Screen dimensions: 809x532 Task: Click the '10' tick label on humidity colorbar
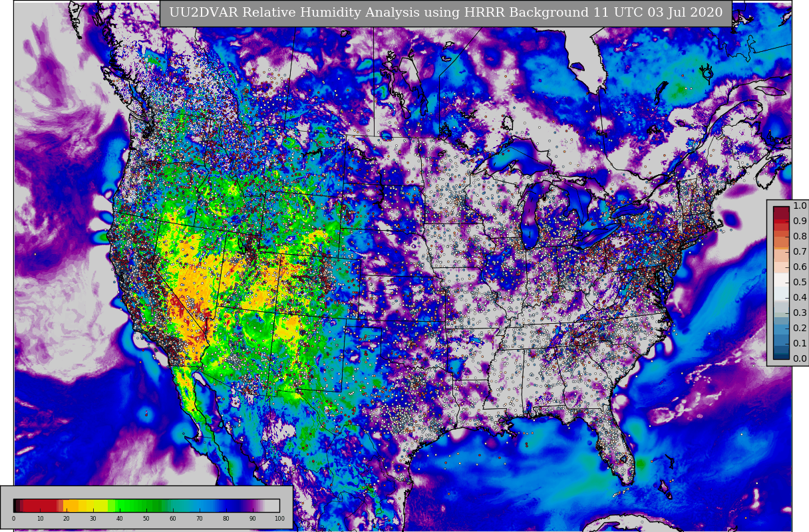[40, 518]
